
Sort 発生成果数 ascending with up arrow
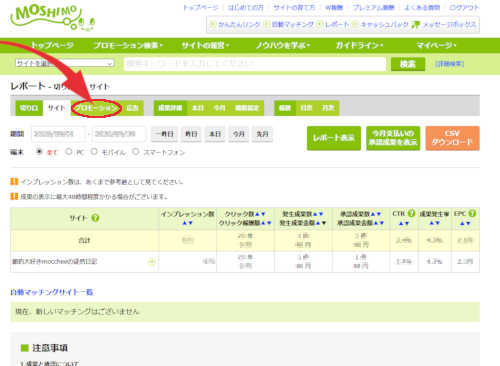coord(315,214)
